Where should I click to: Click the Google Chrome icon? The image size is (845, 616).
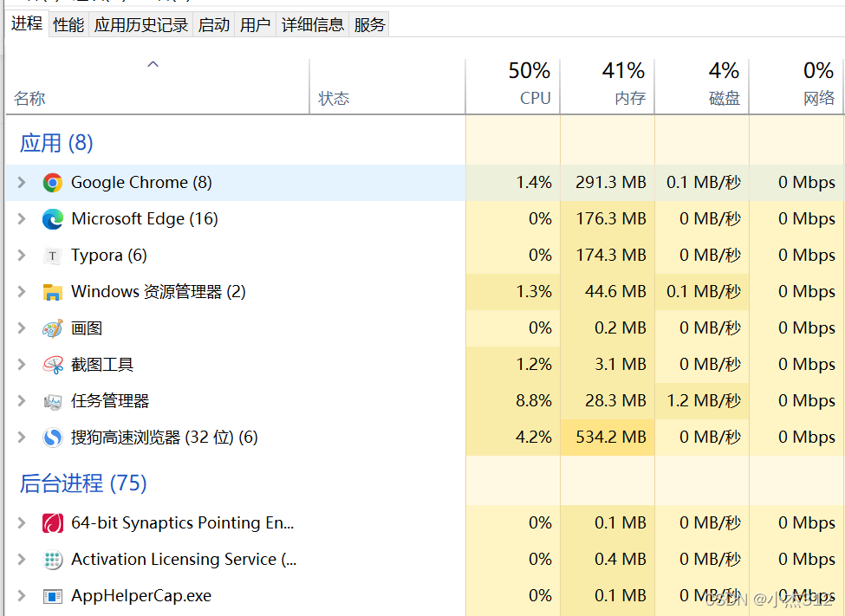[53, 183]
